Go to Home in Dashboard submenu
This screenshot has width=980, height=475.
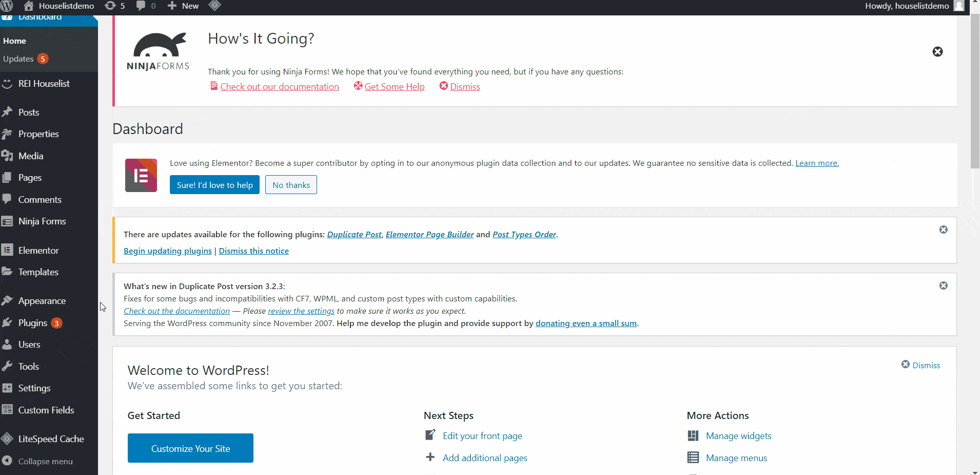coord(14,41)
